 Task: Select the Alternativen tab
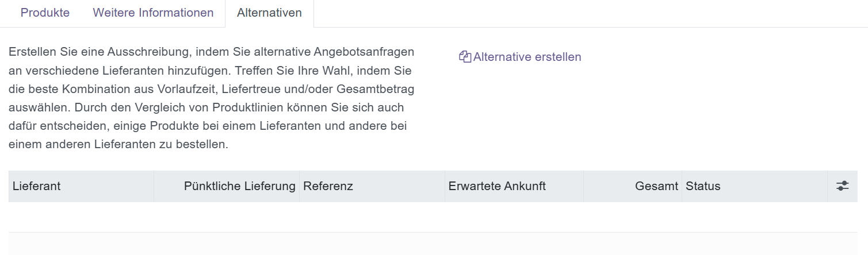pyautogui.click(x=269, y=13)
